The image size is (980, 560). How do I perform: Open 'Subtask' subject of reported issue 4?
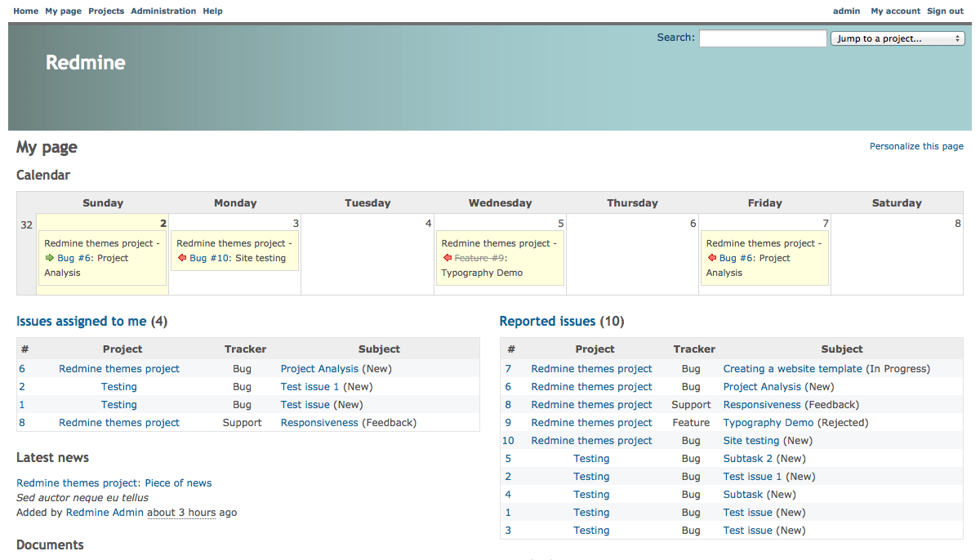click(743, 495)
